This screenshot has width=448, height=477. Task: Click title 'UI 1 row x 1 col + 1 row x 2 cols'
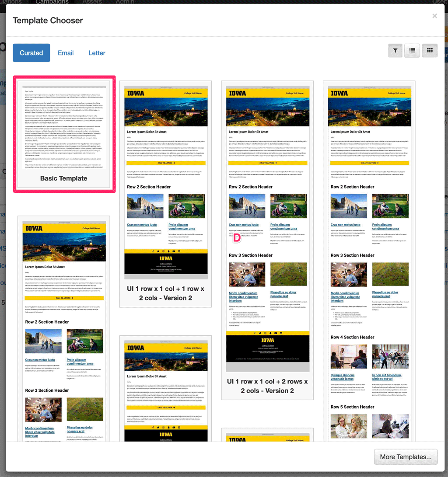click(x=166, y=293)
